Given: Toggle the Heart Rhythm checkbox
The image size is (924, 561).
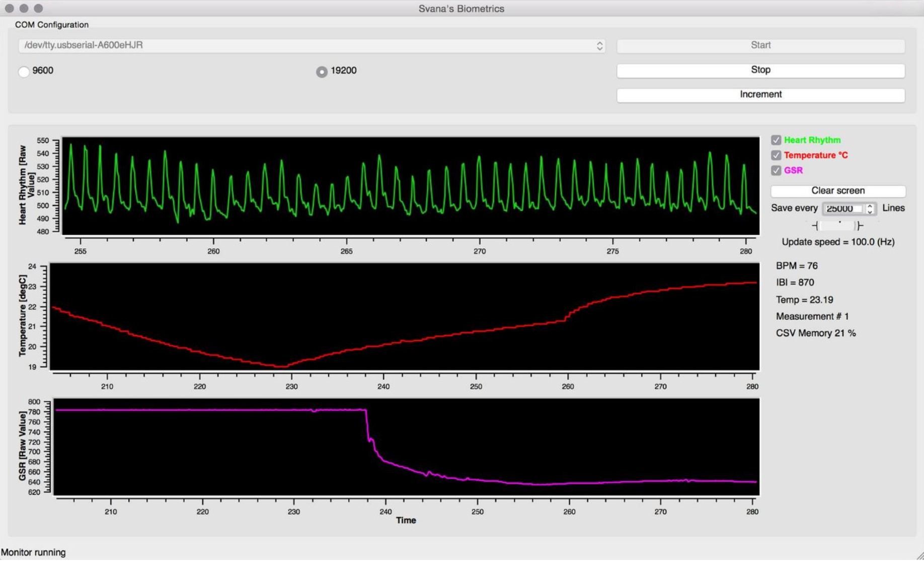Looking at the screenshot, I should coord(776,140).
